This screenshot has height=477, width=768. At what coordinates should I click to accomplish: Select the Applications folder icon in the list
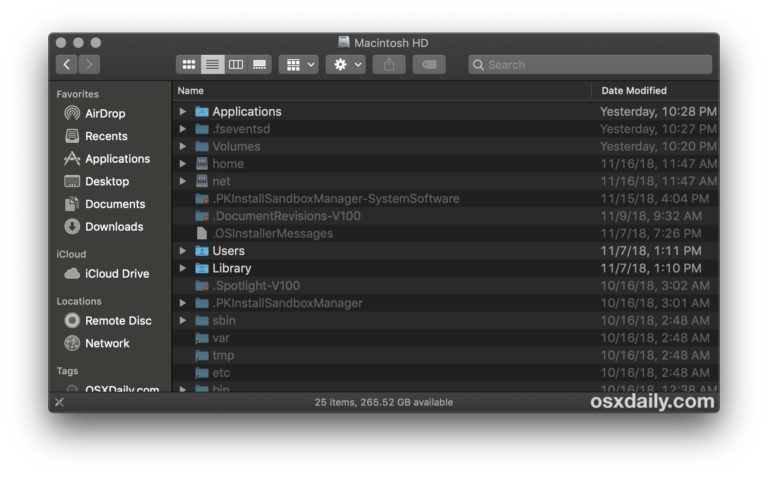click(202, 112)
